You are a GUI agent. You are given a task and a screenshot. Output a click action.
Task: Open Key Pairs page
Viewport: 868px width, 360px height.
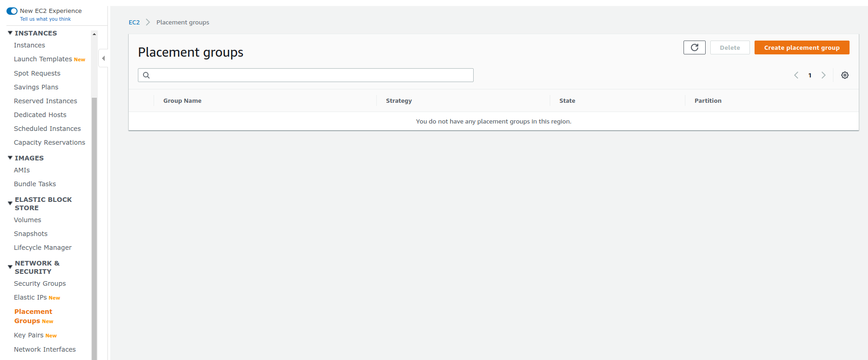point(29,335)
